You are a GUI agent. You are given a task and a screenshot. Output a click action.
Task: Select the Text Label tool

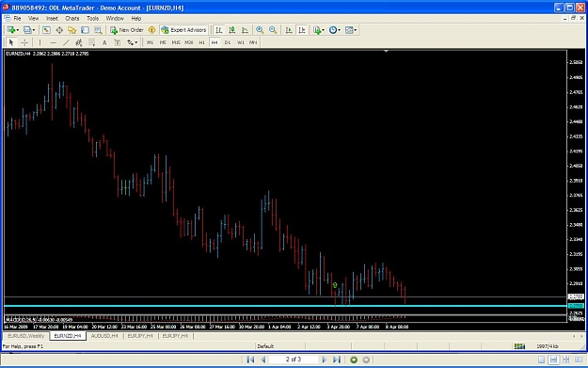pyautogui.click(x=118, y=42)
